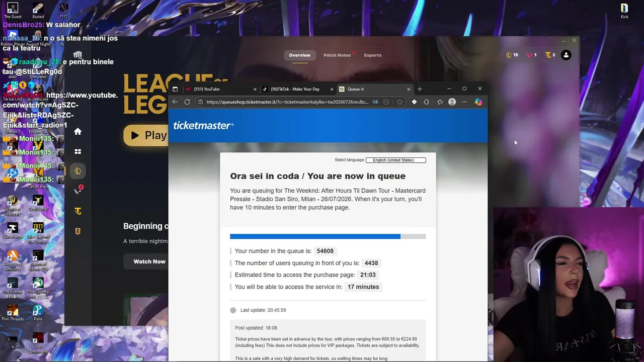The image size is (644, 362).
Task: Open the Edge tab actions menu icon
Action: pyautogui.click(x=175, y=89)
